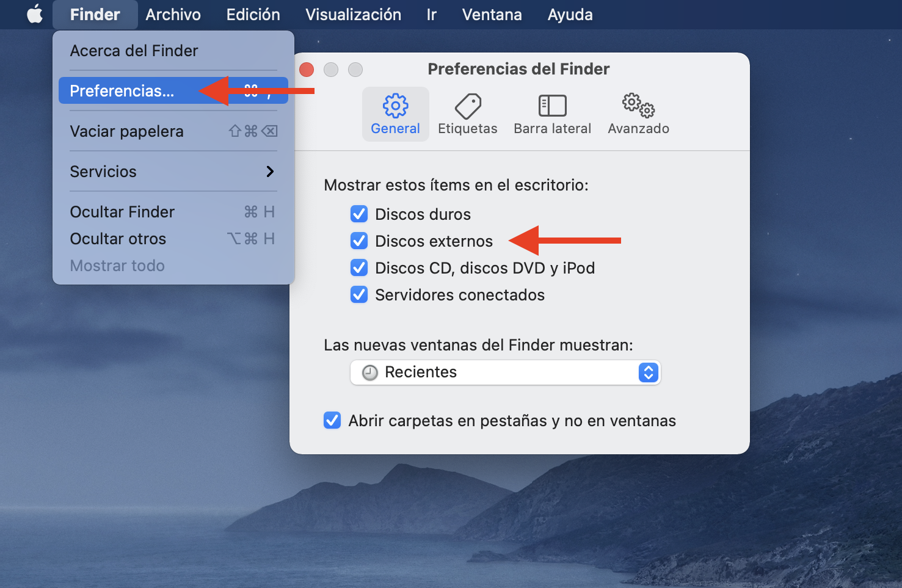Choose Vaciar papelera
Screen dimensions: 902x588
pos(173,131)
